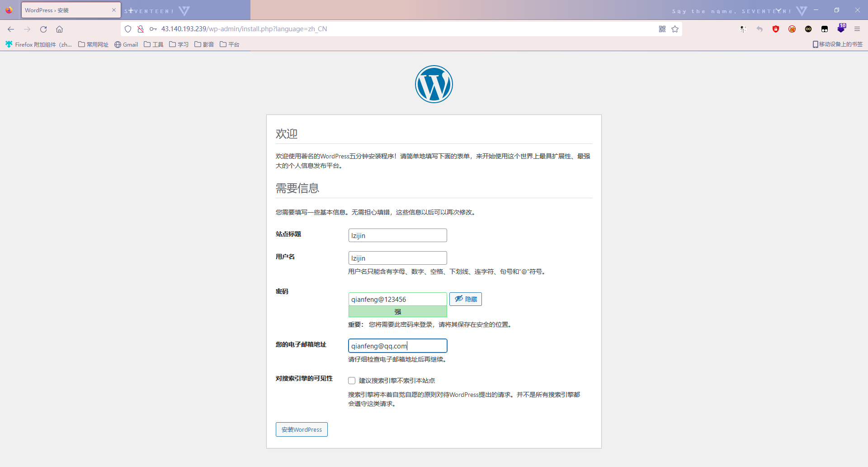Click the 用户名 input field
Viewport: 868px width, 467px height.
[397, 258]
